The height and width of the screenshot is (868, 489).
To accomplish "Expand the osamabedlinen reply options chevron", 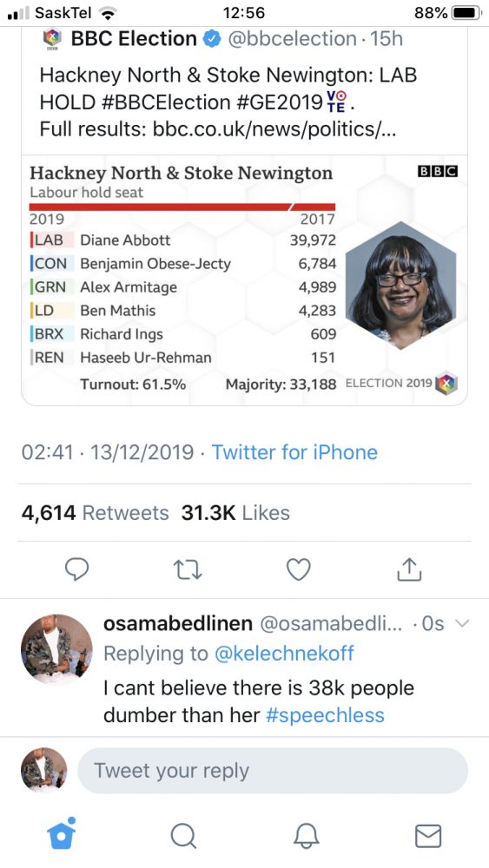I will tap(461, 623).
